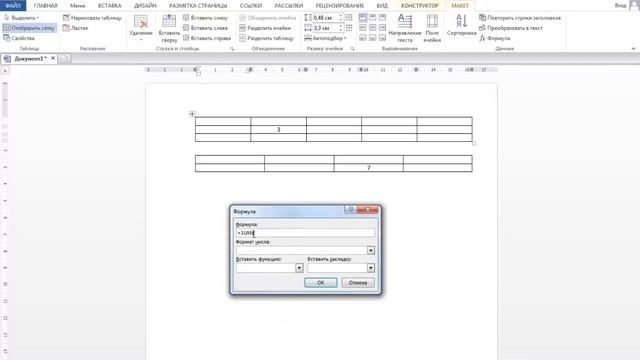Switch to the ССЫЛКИ tab
This screenshot has height=360, width=640.
(251, 6)
